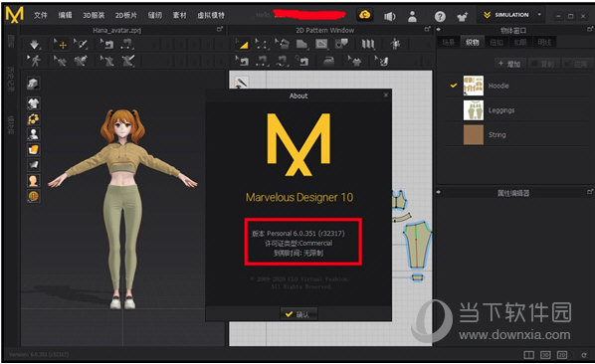Screen dimensions: 595x364
Task: Select the pleats fold tool
Action: tap(367, 45)
